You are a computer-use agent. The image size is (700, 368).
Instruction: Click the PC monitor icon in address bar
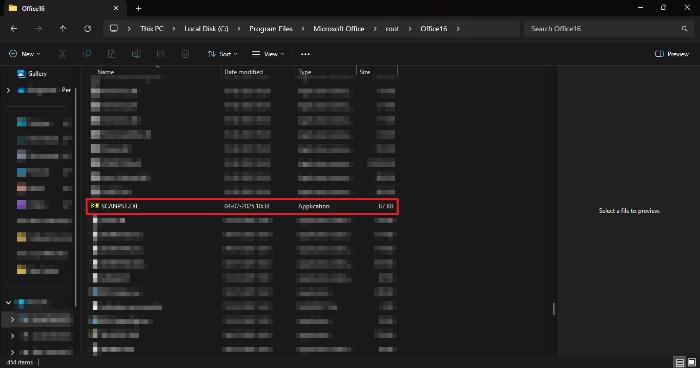(114, 28)
